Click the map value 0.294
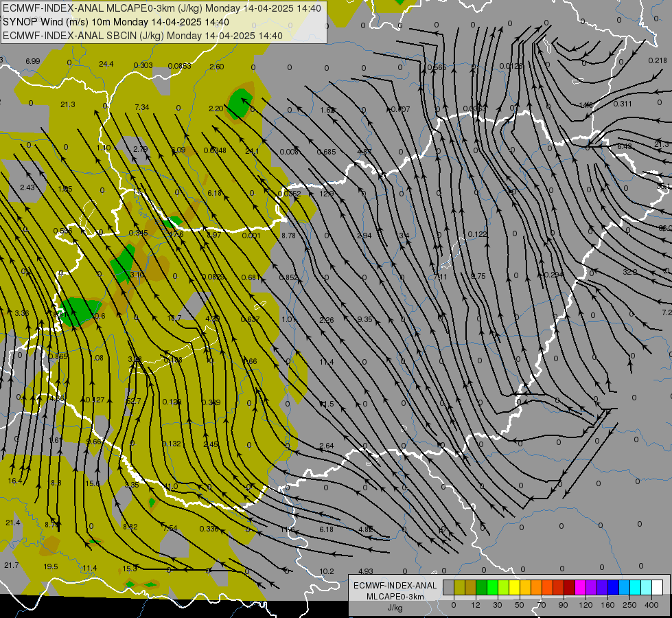The height and width of the screenshot is (618, 672). tap(554, 275)
